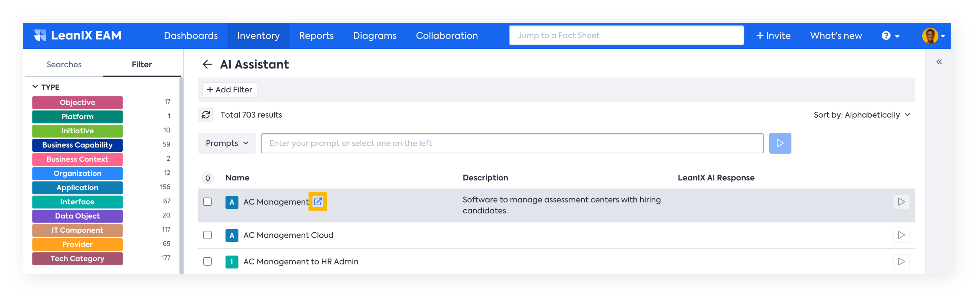Filter by Business Capability type
This screenshot has height=303, width=980.
pos(77,145)
